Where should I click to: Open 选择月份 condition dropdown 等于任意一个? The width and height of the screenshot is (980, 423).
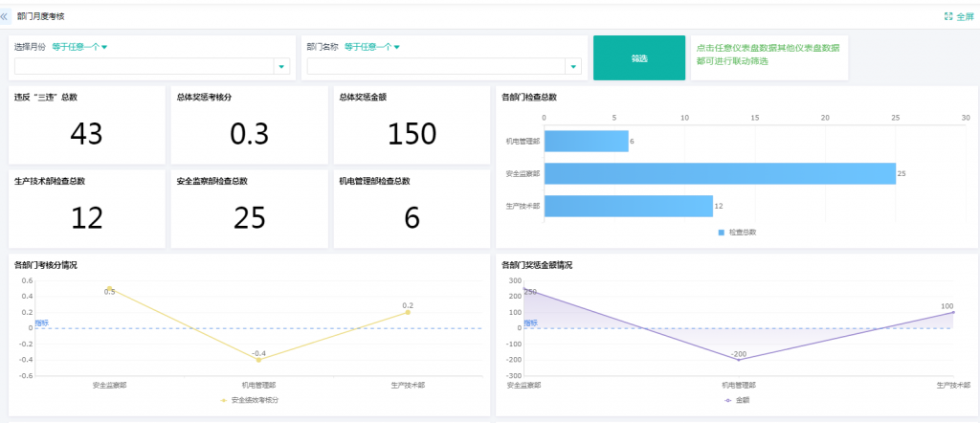tap(79, 47)
